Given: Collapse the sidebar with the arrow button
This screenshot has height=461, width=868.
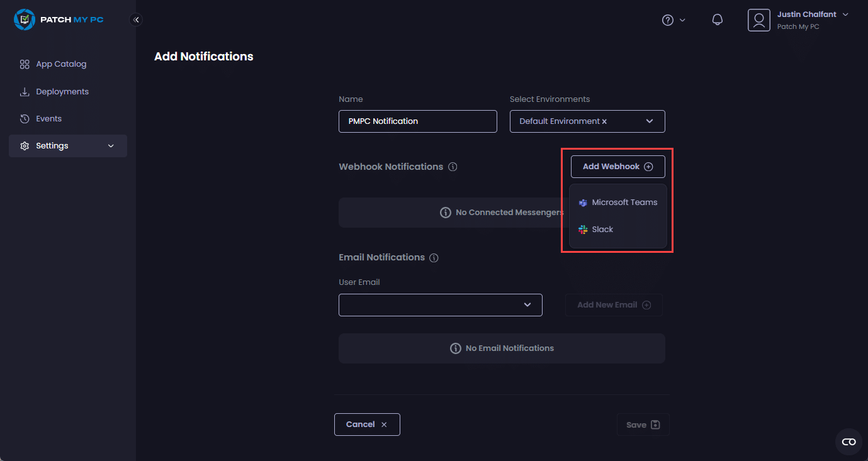Looking at the screenshot, I should pyautogui.click(x=136, y=19).
